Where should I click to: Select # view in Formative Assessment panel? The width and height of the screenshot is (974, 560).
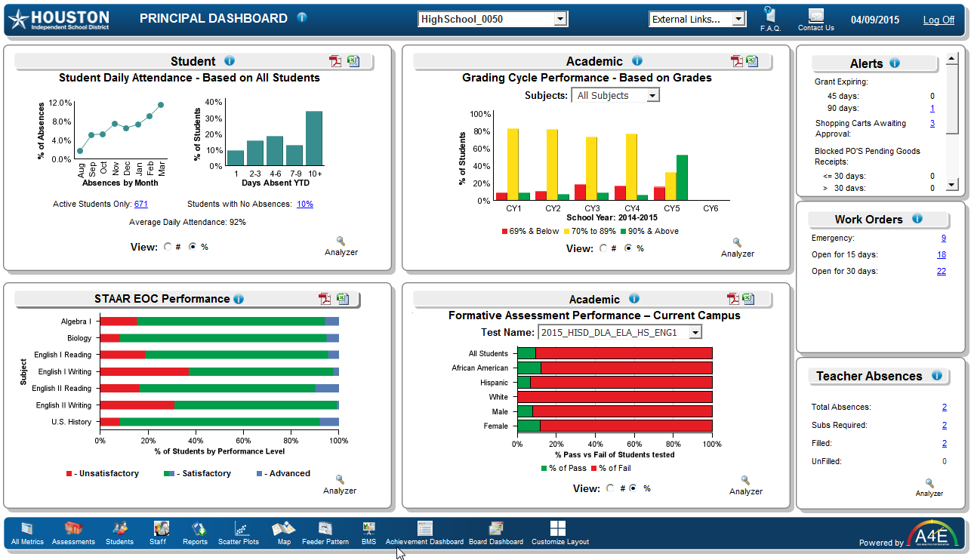[610, 488]
